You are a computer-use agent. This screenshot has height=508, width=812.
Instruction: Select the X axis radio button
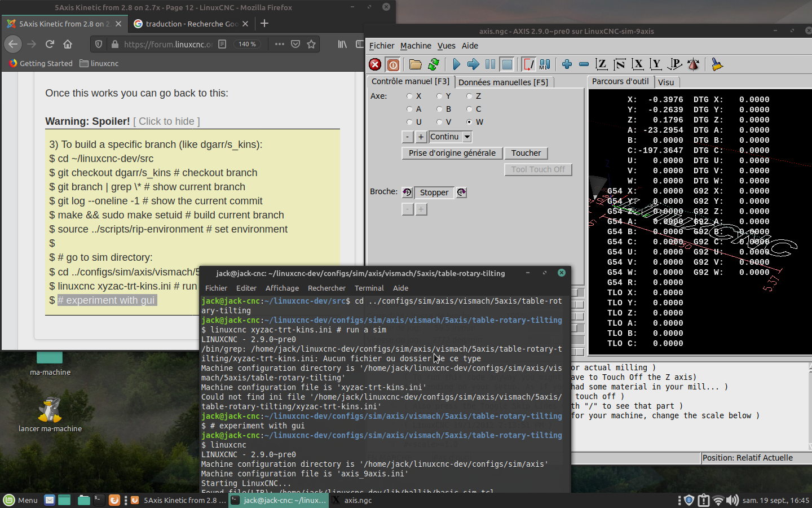tap(409, 96)
